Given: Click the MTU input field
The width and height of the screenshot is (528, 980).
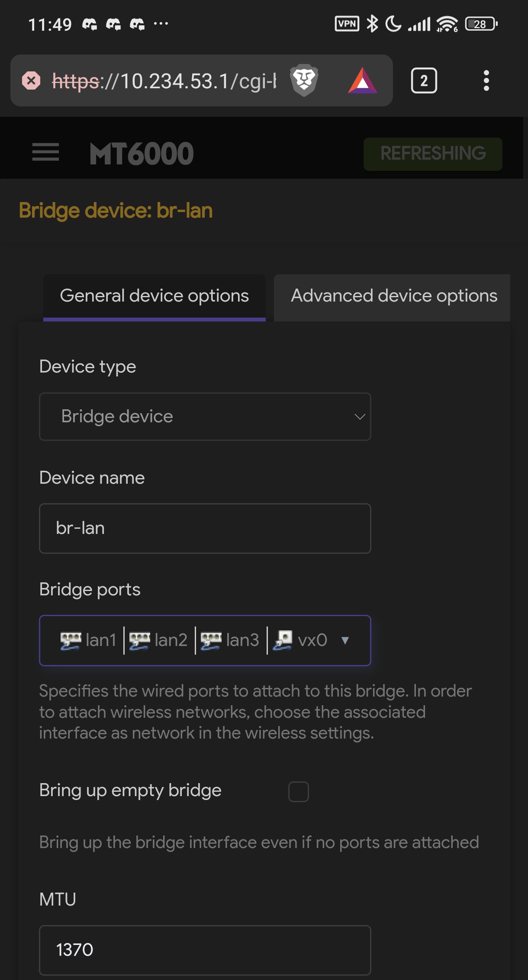Looking at the screenshot, I should (205, 950).
